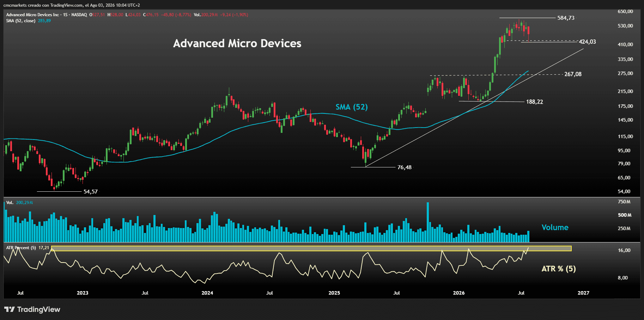Click the 530,00 price axis label
644x320 pixels.
625,26
